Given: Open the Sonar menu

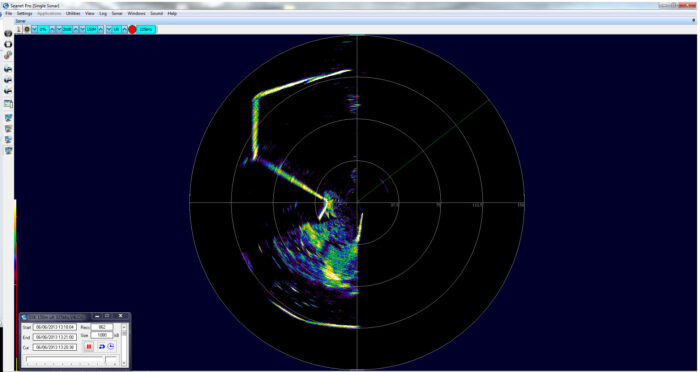Looking at the screenshot, I should (x=117, y=13).
